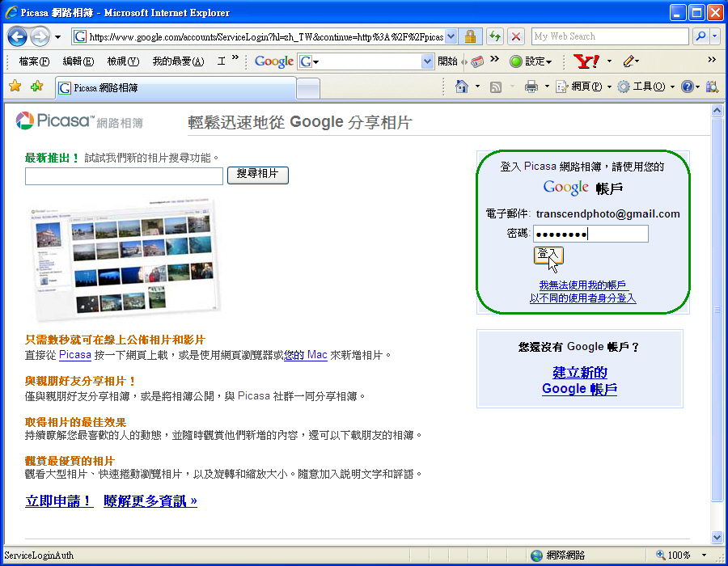Open the Picasa link in the description
728x566 pixels.
(75, 355)
